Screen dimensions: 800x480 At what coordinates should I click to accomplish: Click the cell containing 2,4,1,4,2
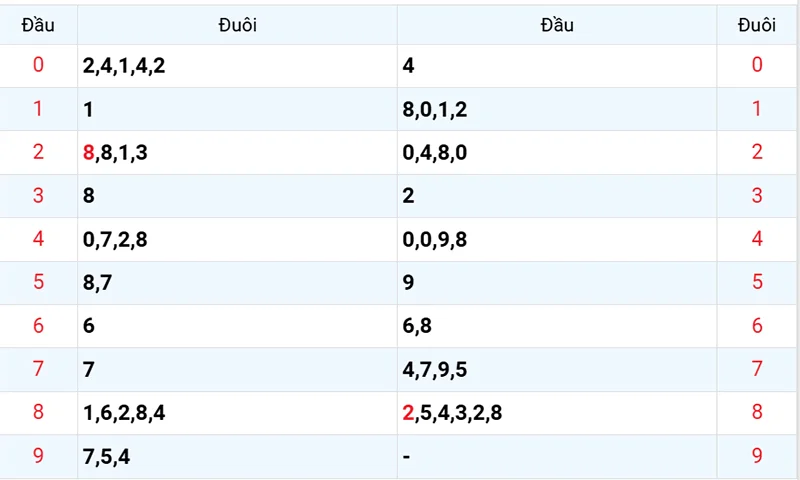pos(237,66)
